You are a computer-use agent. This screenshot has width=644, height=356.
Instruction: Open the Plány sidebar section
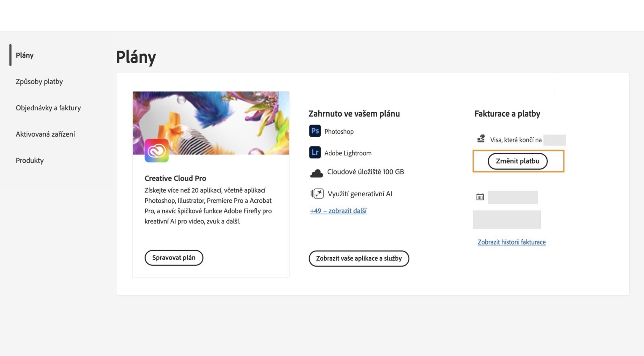click(24, 55)
